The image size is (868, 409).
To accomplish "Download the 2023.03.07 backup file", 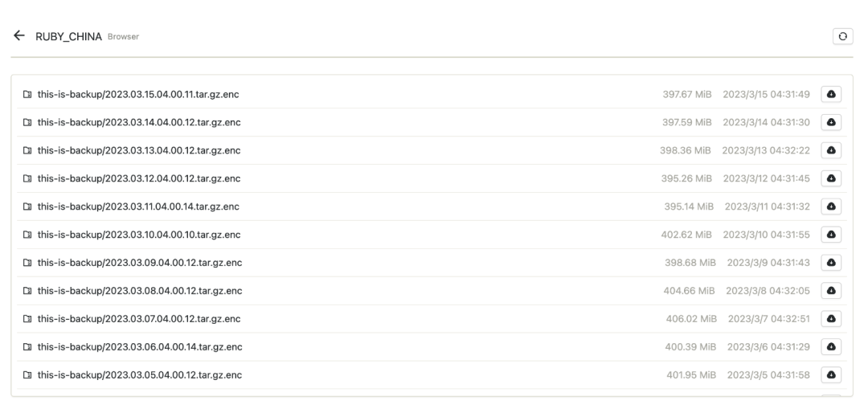I will [x=831, y=319].
